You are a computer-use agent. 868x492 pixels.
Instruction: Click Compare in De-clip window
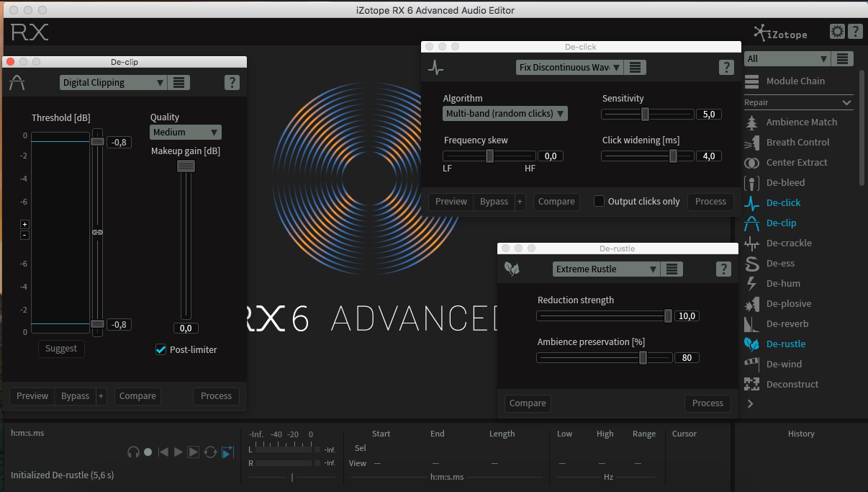pos(137,396)
